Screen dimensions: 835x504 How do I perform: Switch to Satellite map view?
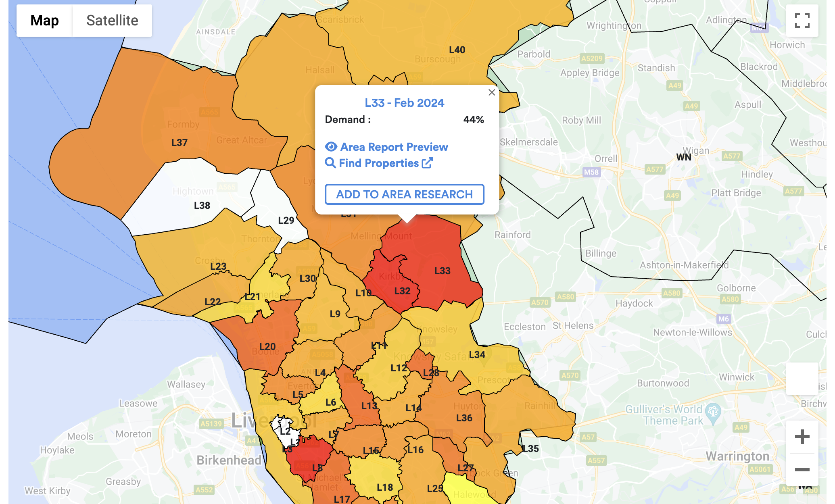112,21
